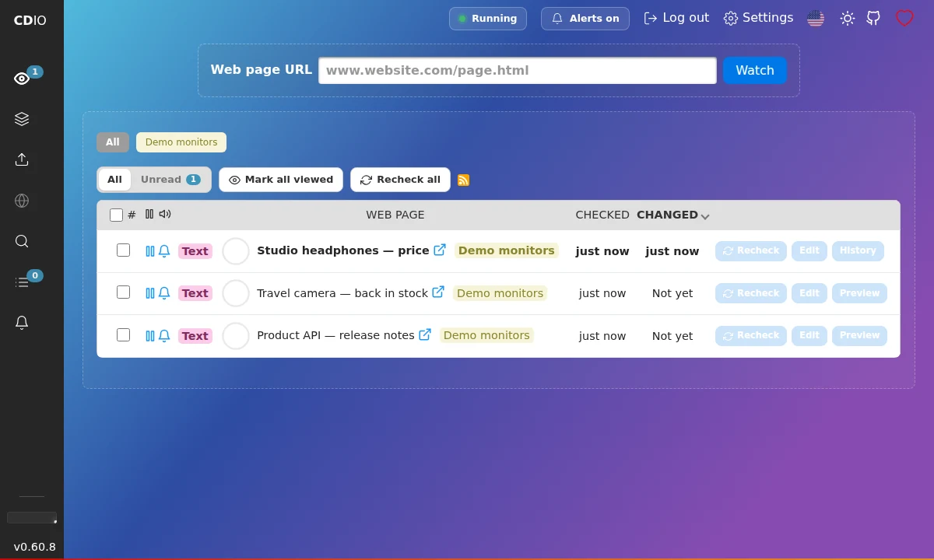Click Recheck all
The image size is (934, 560).
[400, 180]
